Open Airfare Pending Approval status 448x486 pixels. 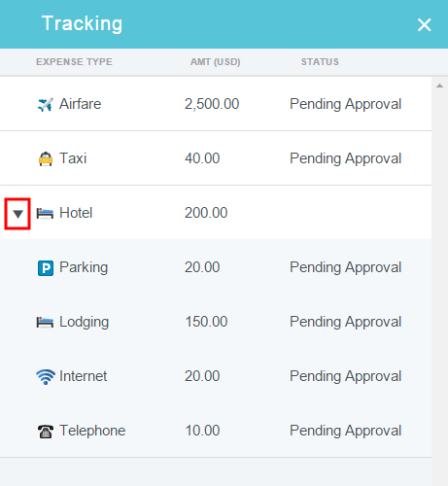[345, 104]
